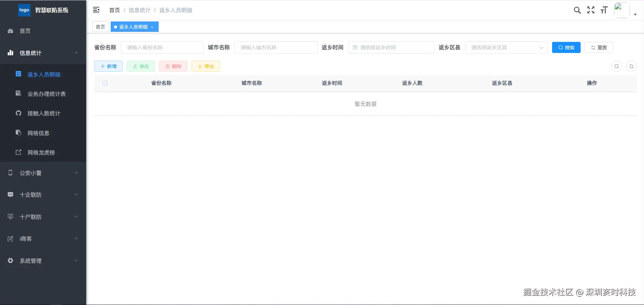Refresh the table with round refresh icon
Viewport: 644px width, 305px height.
click(631, 66)
